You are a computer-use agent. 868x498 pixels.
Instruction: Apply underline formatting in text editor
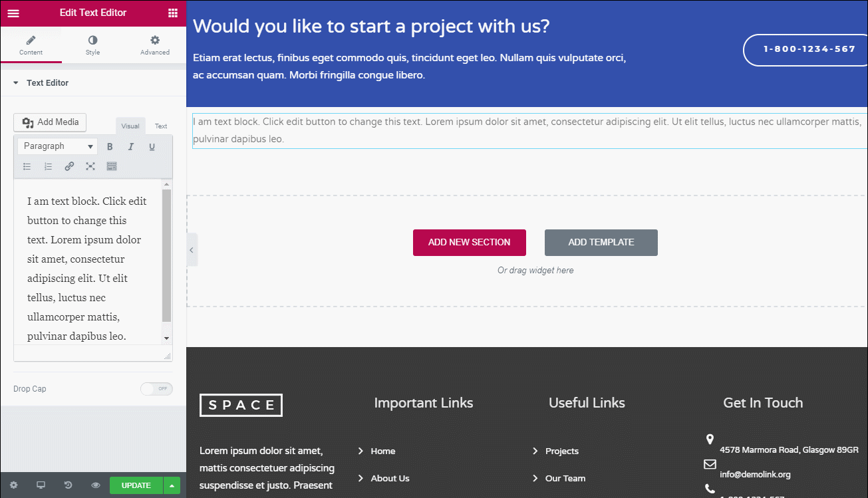click(152, 146)
